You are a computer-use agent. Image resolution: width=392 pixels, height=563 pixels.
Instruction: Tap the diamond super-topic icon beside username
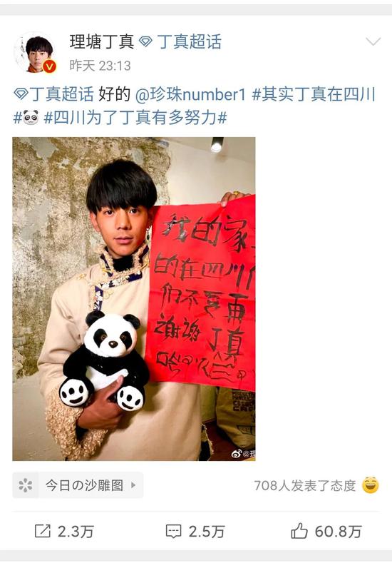[145, 42]
